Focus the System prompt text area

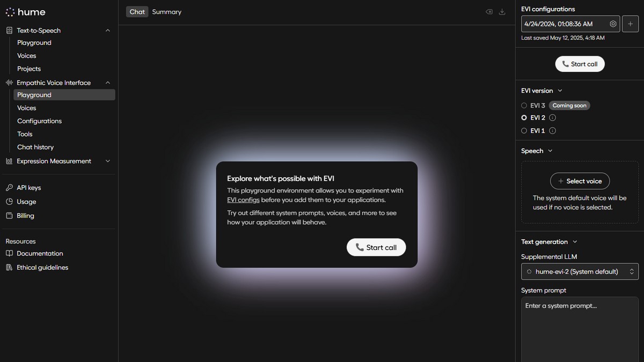coord(580,329)
